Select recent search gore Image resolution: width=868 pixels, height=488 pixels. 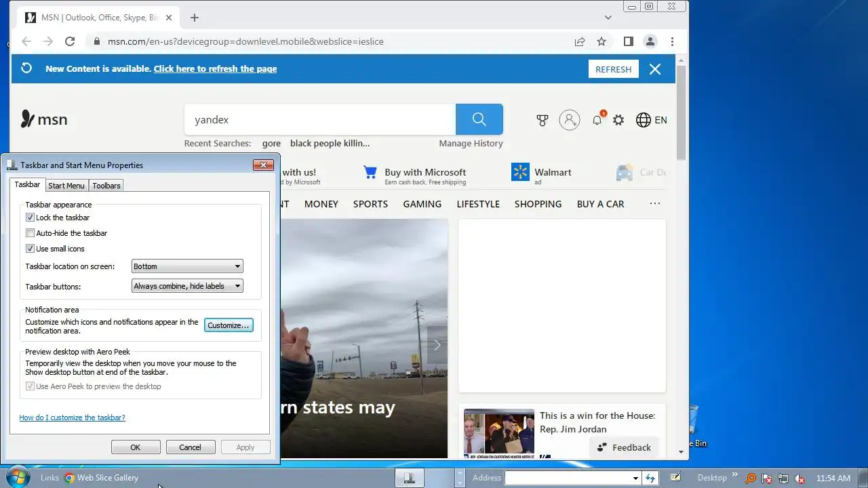pos(271,143)
